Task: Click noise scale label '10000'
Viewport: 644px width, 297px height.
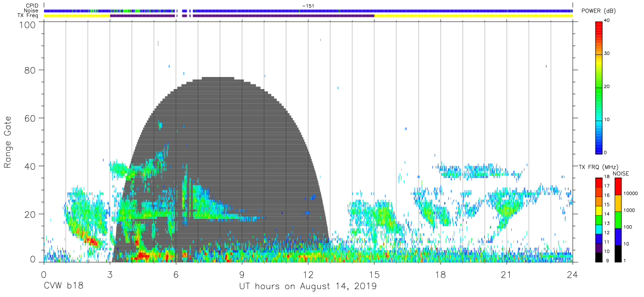Action: 631,194
